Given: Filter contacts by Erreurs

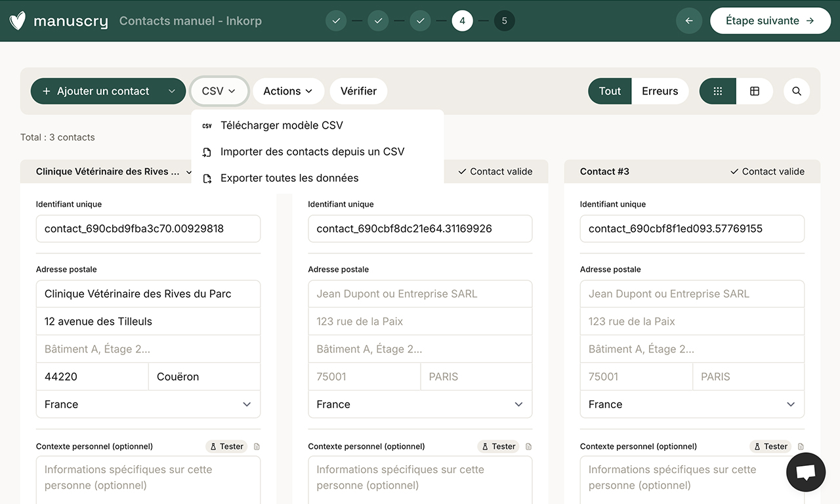Looking at the screenshot, I should click(x=660, y=91).
